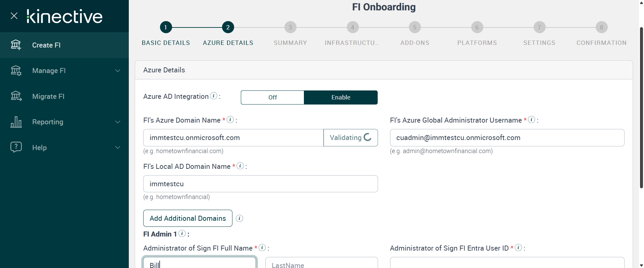Select Enable for Azure AD Integration
Viewport: 644px width, 268px height.
coord(341,97)
